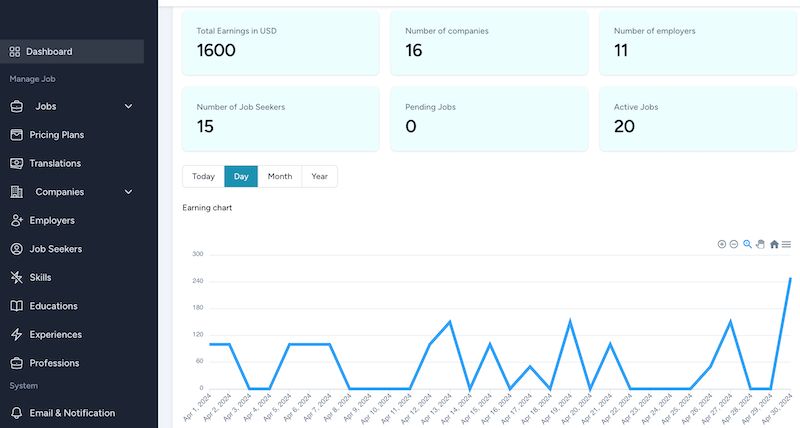Click the Email & Notification bell icon
Screen dimensions: 800x428
click(x=16, y=413)
